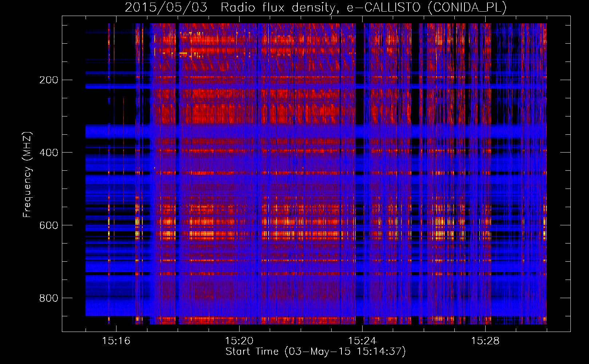Click the 'Start Time (03-May-15 15:14:37)' label
589x364 pixels.
(316, 352)
